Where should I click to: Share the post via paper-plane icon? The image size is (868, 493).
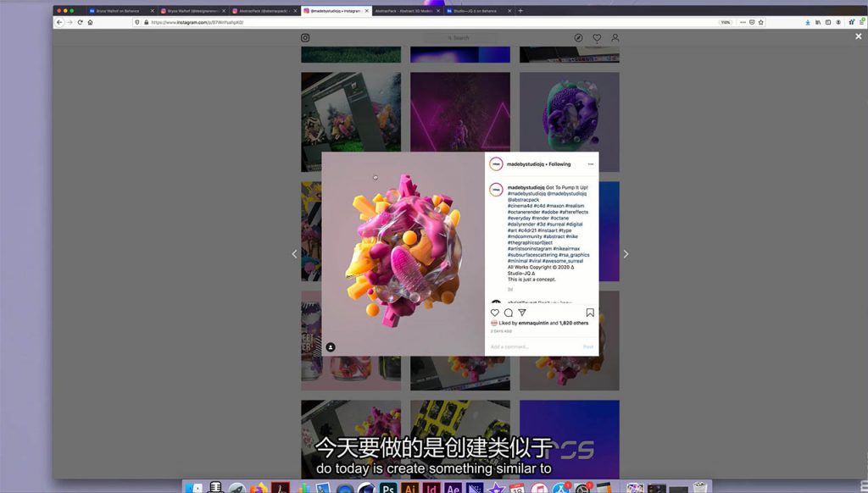coord(522,313)
